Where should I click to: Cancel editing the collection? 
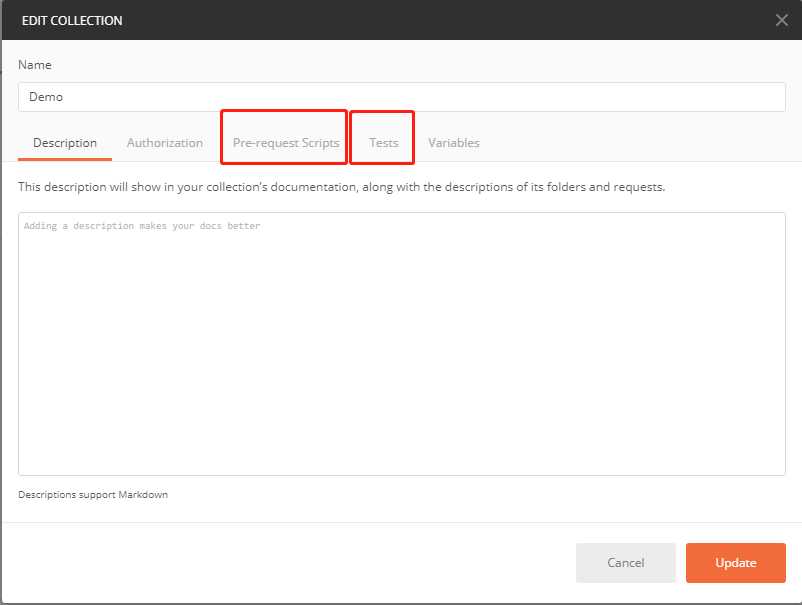pos(626,563)
